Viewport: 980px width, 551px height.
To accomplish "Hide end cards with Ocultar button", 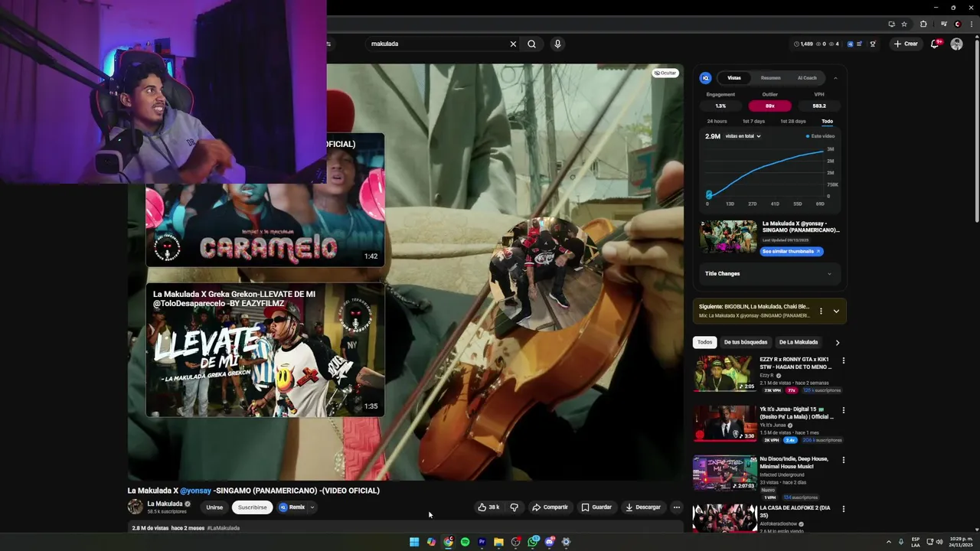I will point(665,73).
